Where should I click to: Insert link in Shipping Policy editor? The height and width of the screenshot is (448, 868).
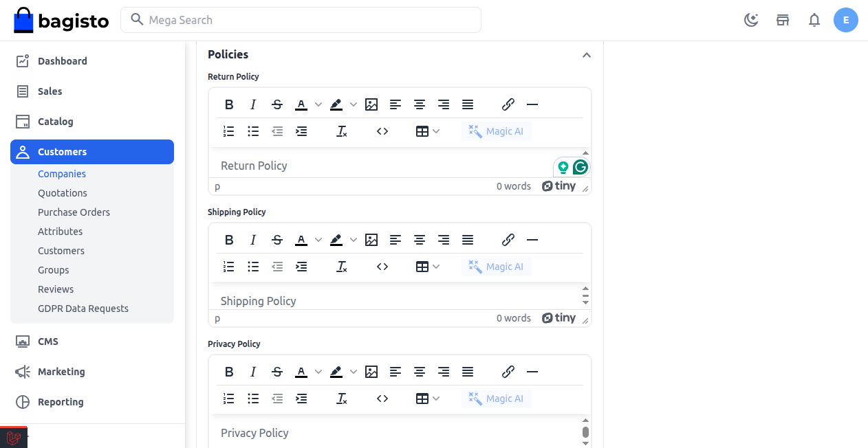tap(508, 240)
